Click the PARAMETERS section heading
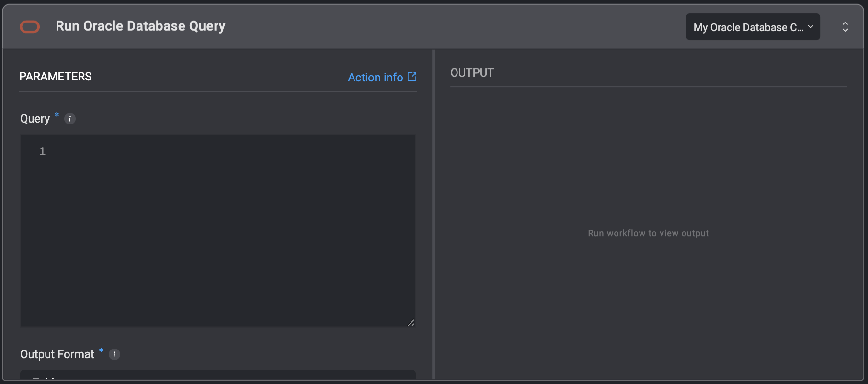 (x=56, y=77)
